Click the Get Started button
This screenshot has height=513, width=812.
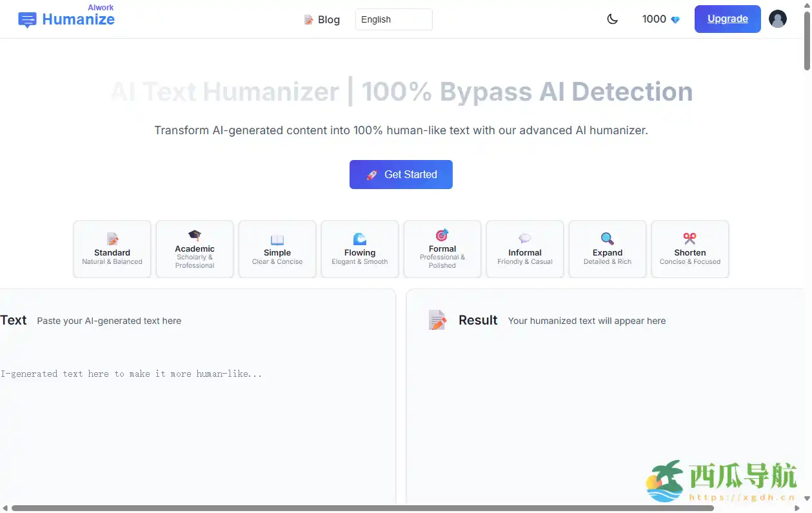click(x=401, y=174)
